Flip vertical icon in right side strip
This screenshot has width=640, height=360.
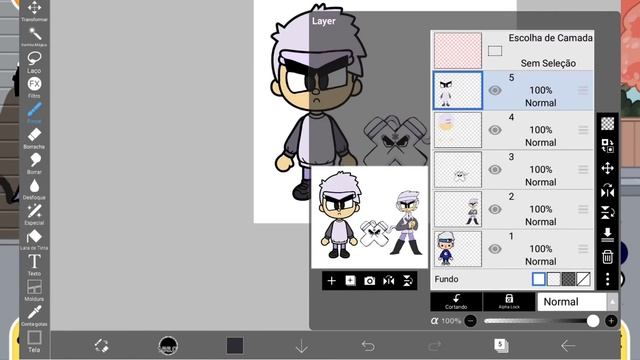607,213
